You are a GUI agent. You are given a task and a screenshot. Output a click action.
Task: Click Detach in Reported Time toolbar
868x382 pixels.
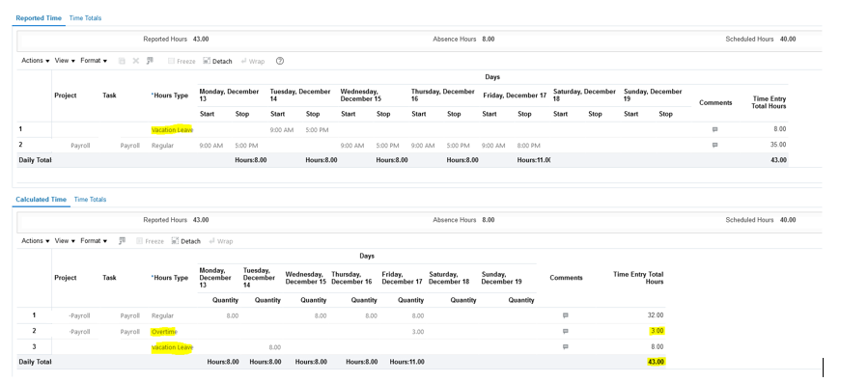pyautogui.click(x=217, y=62)
